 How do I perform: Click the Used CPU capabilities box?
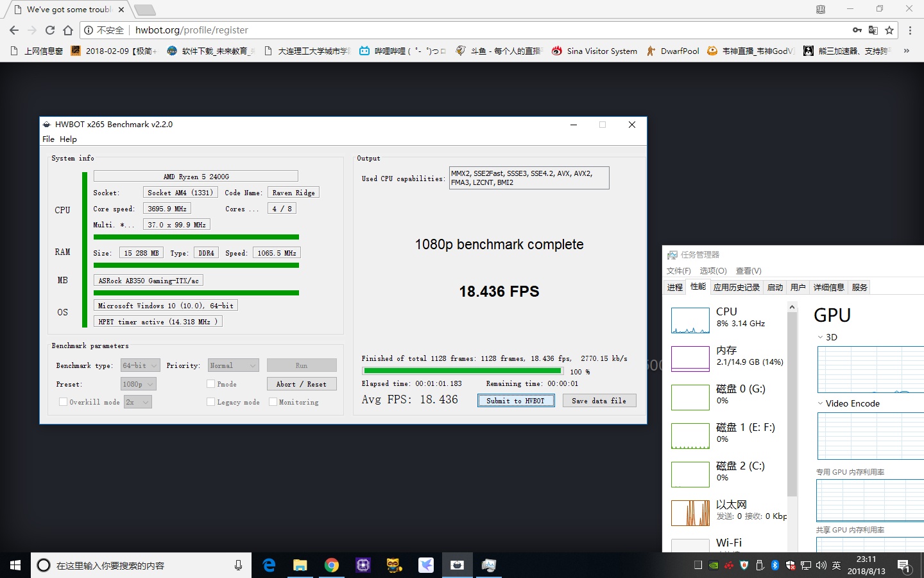tap(529, 178)
